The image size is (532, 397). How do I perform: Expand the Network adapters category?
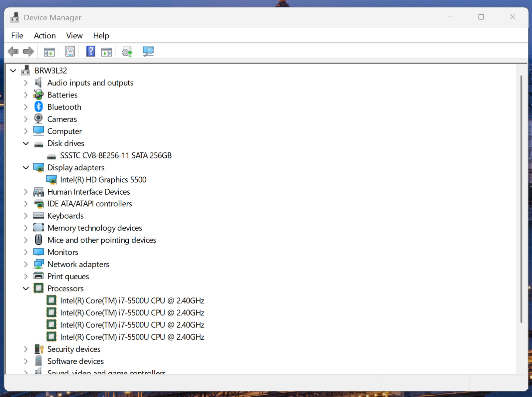pos(26,264)
